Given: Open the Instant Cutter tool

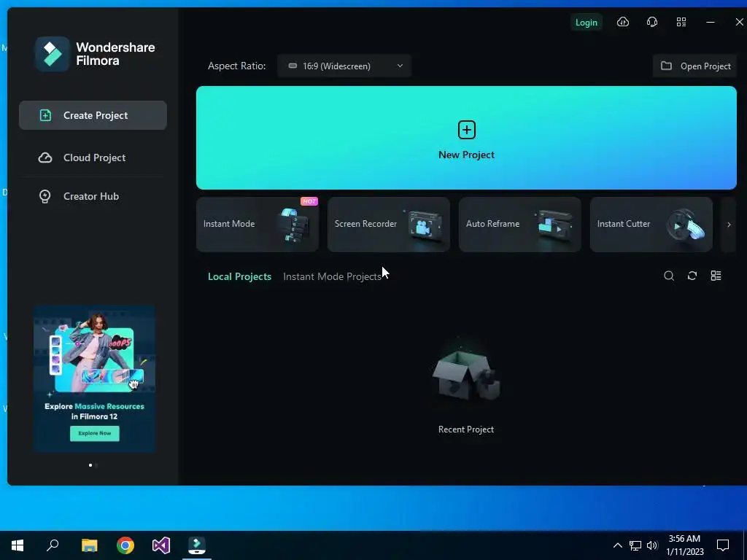Looking at the screenshot, I should [x=651, y=225].
